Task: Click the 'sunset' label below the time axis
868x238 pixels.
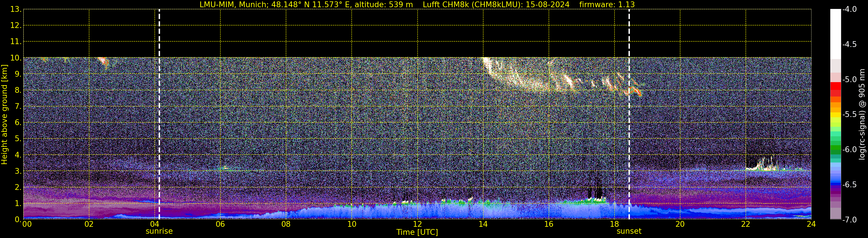Action: coord(629,231)
